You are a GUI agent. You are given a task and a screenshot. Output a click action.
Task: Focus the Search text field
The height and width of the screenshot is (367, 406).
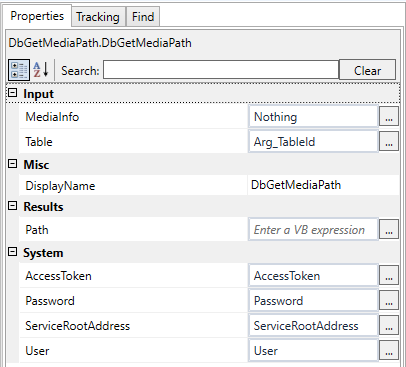pos(221,70)
